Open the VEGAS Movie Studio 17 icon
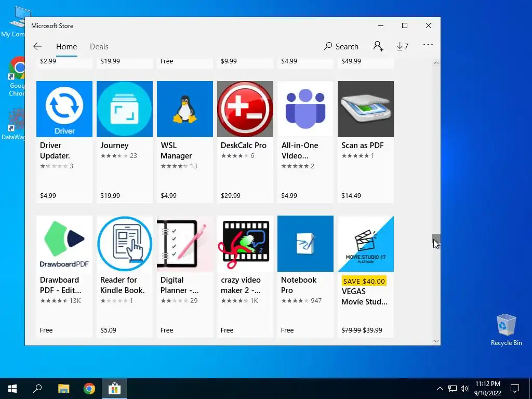 coord(366,244)
